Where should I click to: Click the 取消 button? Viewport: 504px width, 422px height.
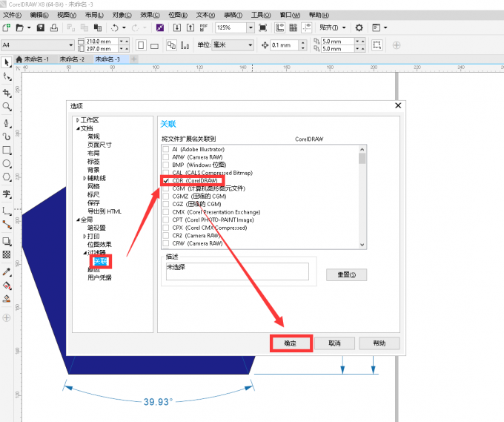(334, 343)
